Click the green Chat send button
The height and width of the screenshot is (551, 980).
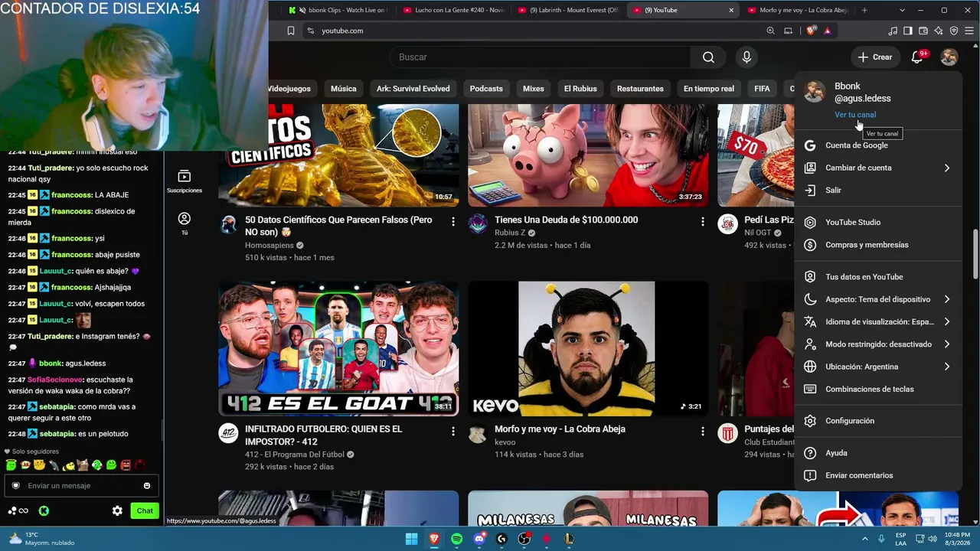coord(145,510)
